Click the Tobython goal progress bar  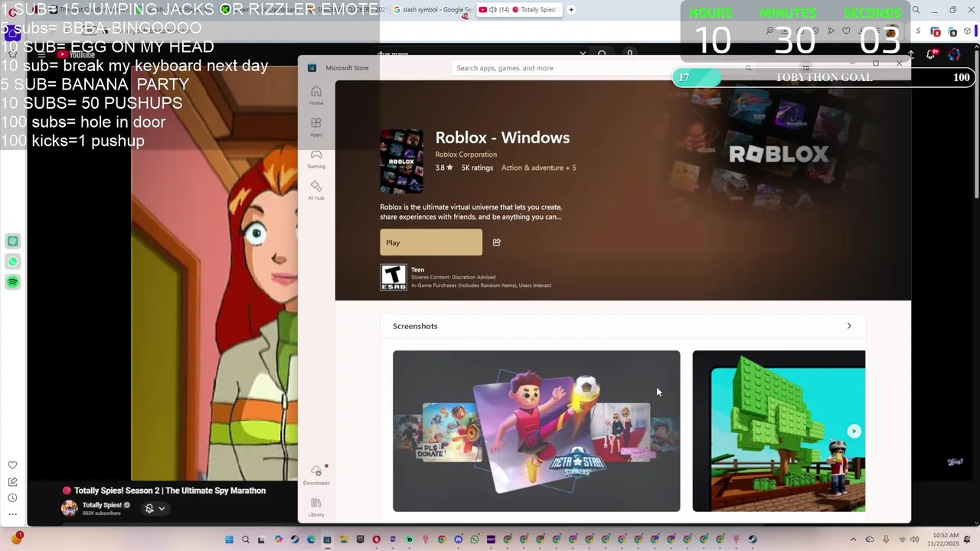tap(823, 77)
